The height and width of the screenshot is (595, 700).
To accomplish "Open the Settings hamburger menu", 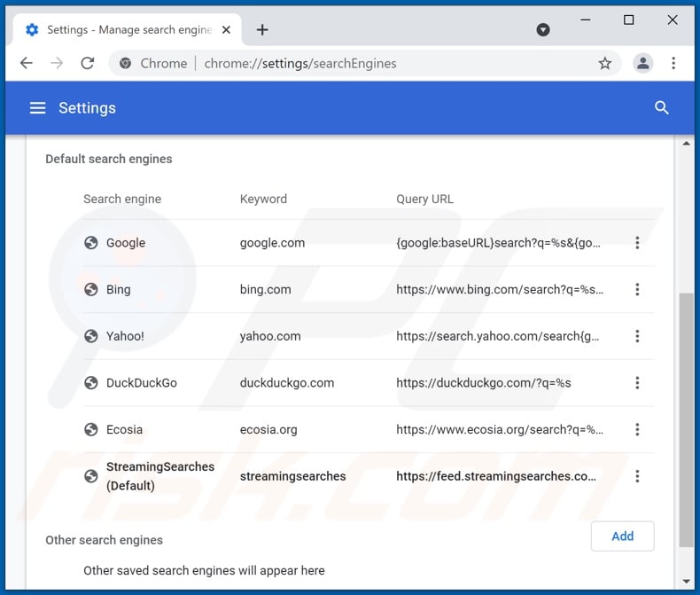I will click(37, 107).
